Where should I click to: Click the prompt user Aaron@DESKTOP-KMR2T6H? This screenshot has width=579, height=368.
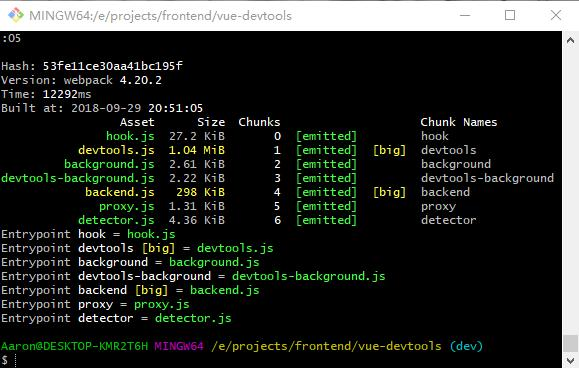(x=75, y=346)
